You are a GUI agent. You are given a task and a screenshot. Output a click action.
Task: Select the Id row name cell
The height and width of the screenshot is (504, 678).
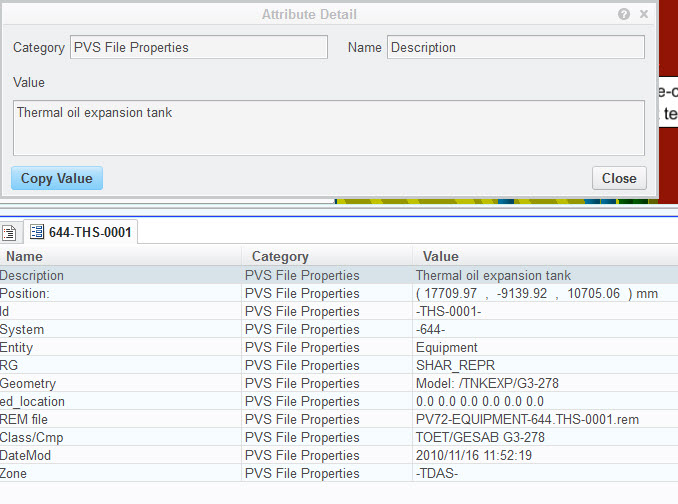point(121,311)
